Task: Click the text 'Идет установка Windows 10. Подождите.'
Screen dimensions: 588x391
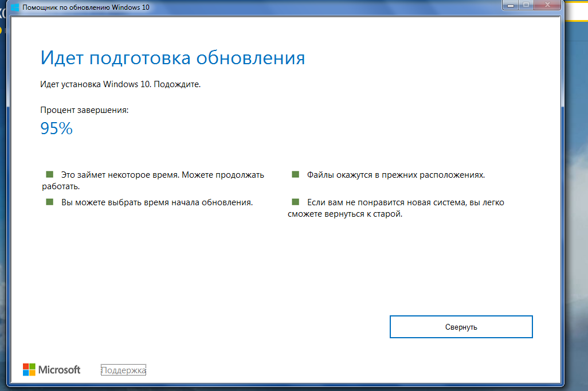Action: pyautogui.click(x=120, y=84)
